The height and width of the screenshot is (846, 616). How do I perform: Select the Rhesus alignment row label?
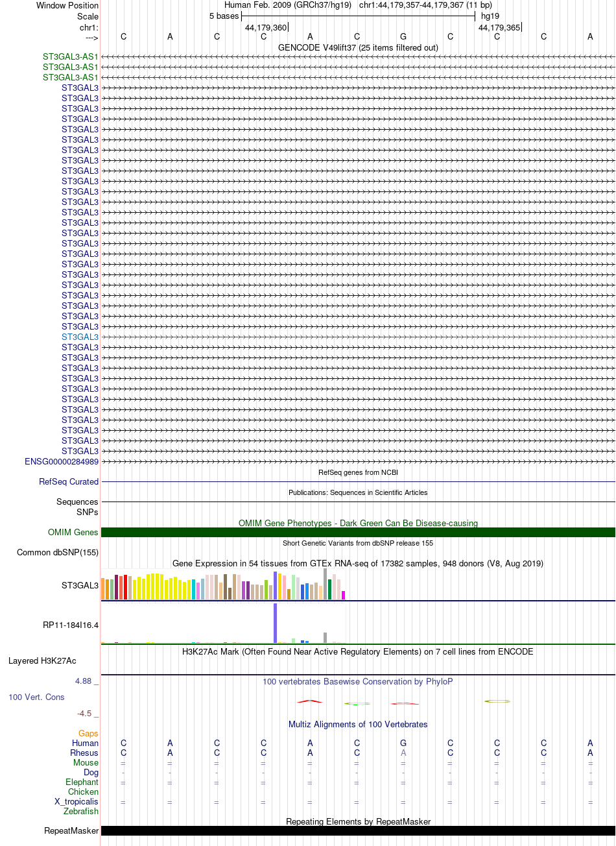[84, 753]
